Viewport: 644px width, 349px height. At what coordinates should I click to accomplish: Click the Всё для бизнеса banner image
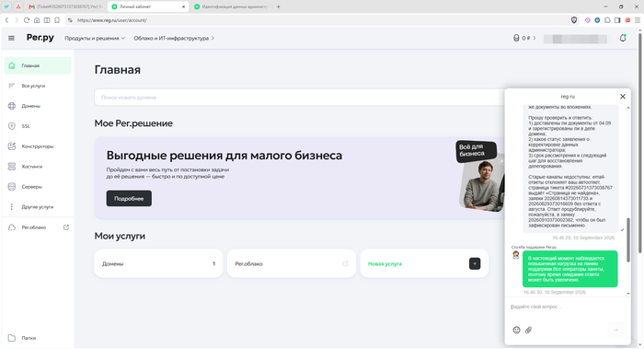(480, 176)
